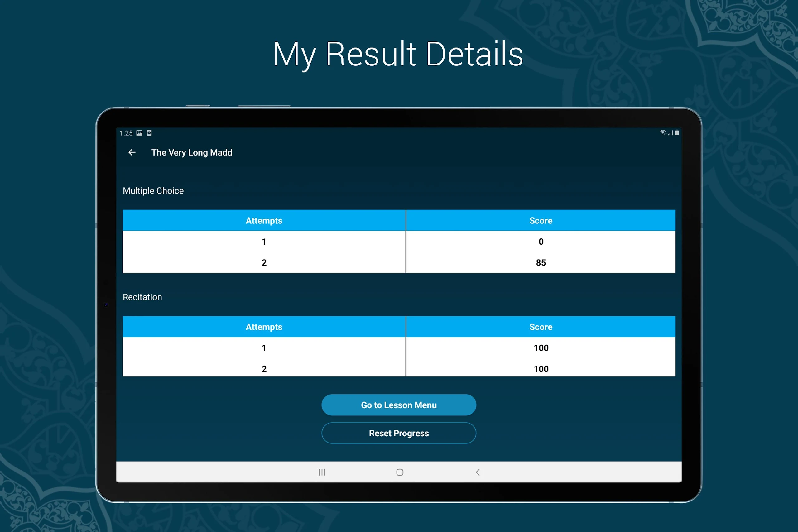The width and height of the screenshot is (798, 532).
Task: Click the Multiple Choice section label
Action: tap(153, 191)
